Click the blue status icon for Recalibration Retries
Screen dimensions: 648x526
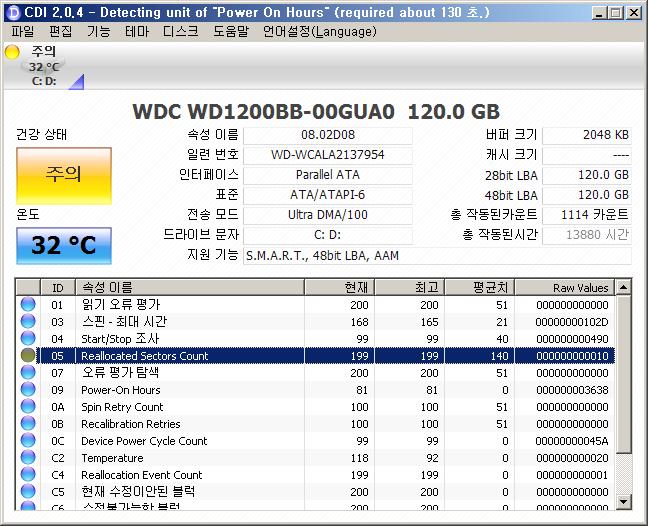tap(28, 423)
